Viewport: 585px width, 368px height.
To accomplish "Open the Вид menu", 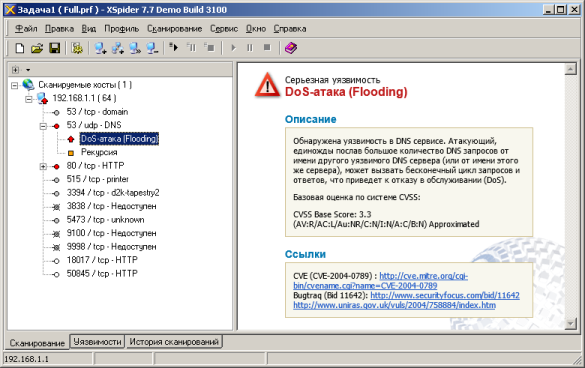I will click(x=89, y=29).
